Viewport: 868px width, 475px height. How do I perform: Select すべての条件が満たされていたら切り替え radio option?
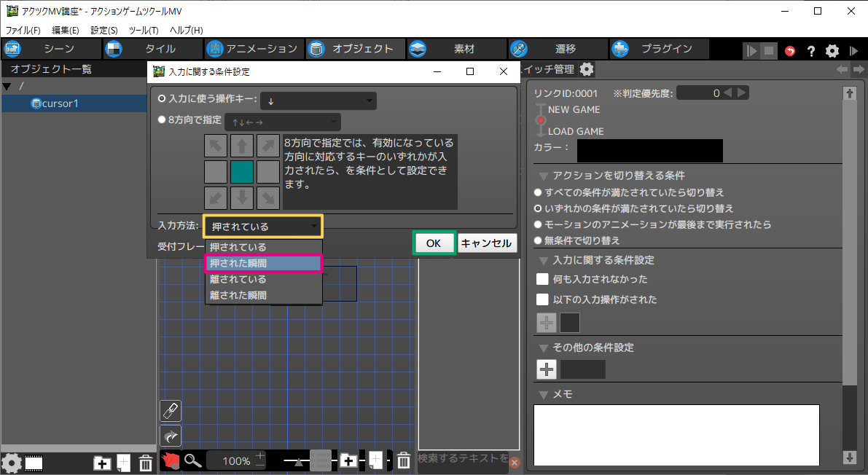[x=538, y=192]
